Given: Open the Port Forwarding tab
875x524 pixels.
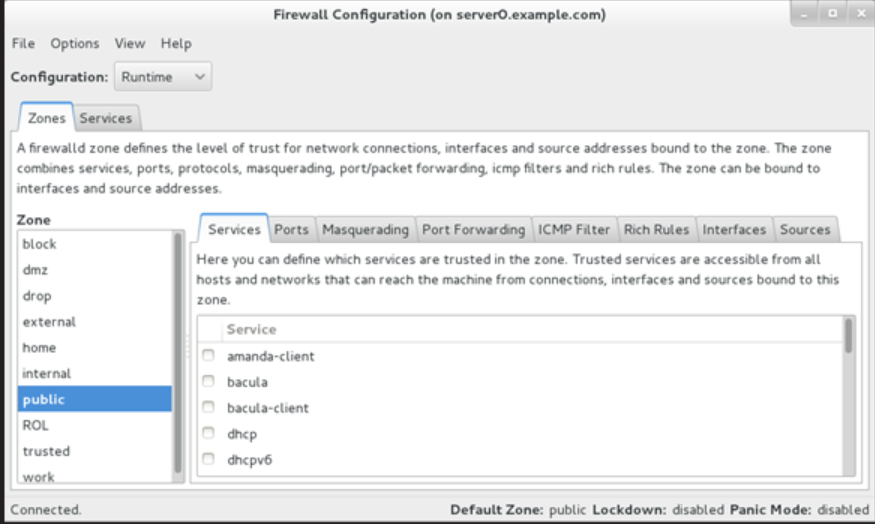Looking at the screenshot, I should click(x=473, y=229).
